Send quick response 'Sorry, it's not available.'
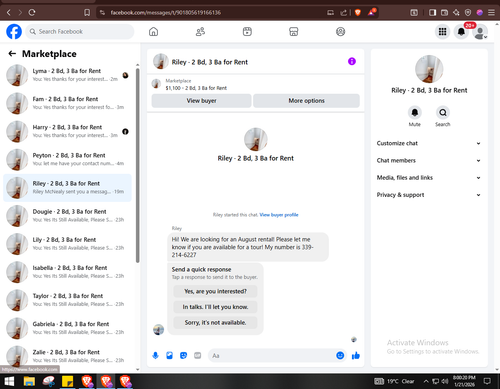The width and height of the screenshot is (500, 389). pos(215,323)
